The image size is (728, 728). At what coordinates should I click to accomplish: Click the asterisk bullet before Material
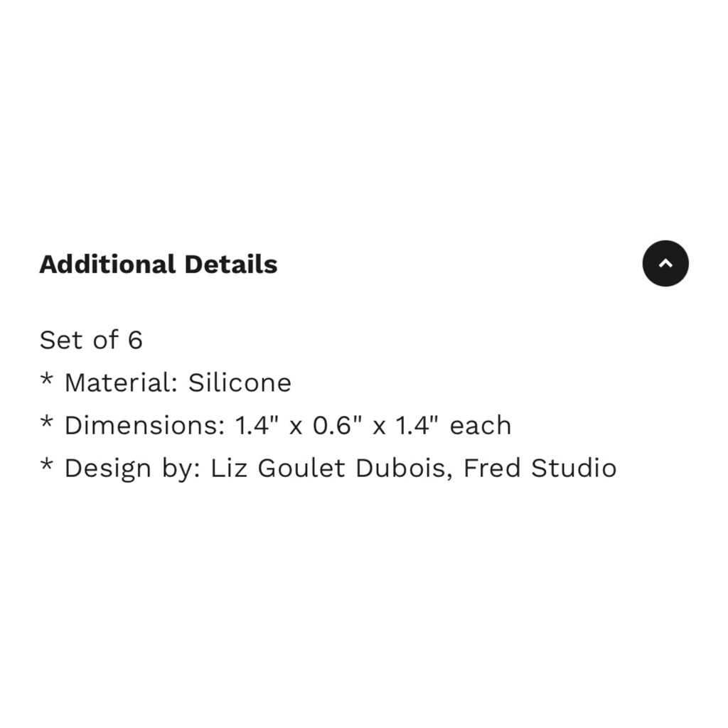46,380
